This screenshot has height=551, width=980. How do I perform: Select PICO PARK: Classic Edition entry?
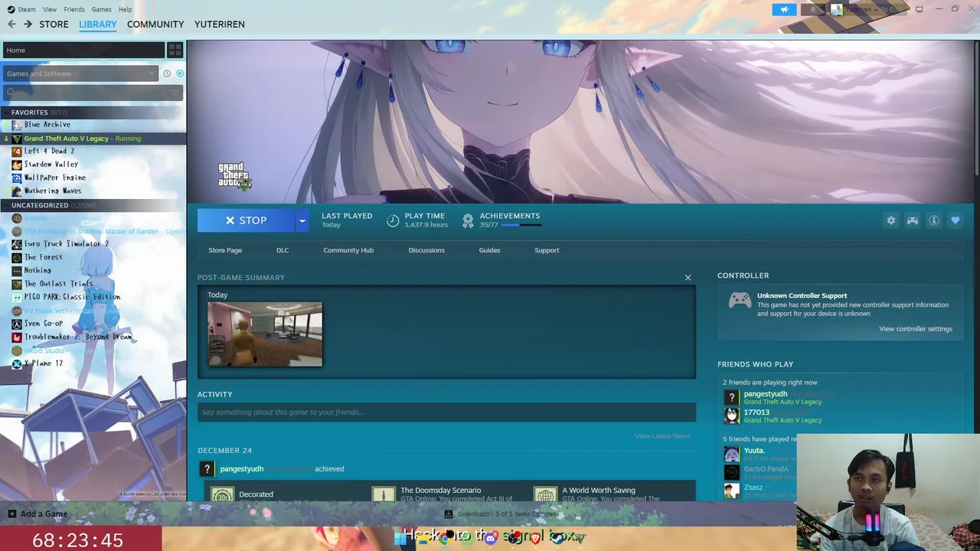(71, 297)
